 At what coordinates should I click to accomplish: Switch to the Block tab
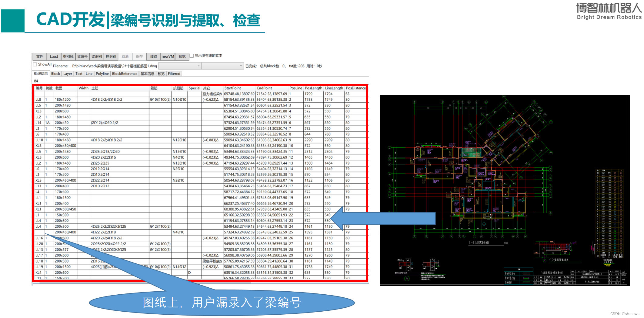pos(55,73)
